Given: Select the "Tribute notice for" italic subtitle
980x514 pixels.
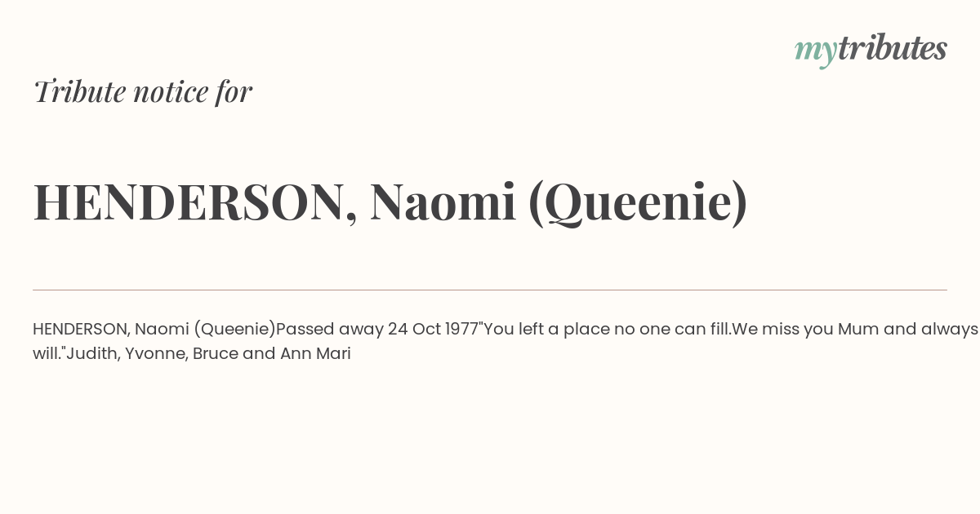Looking at the screenshot, I should (143, 91).
